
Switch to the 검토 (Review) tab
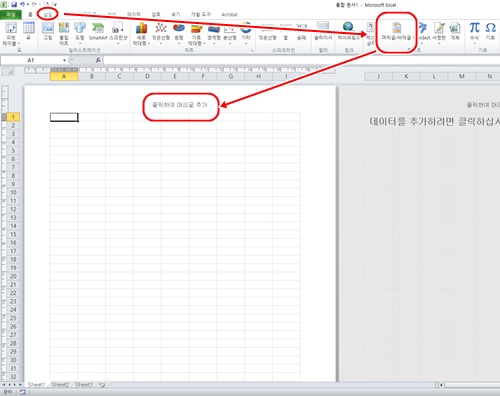pyautogui.click(x=156, y=14)
